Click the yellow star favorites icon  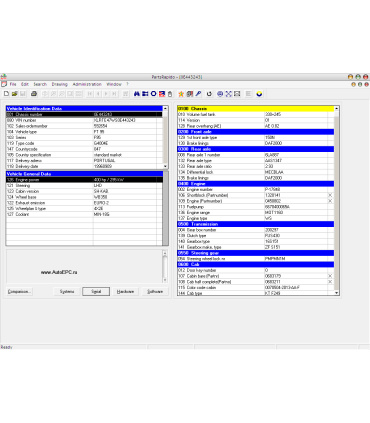(x=181, y=94)
